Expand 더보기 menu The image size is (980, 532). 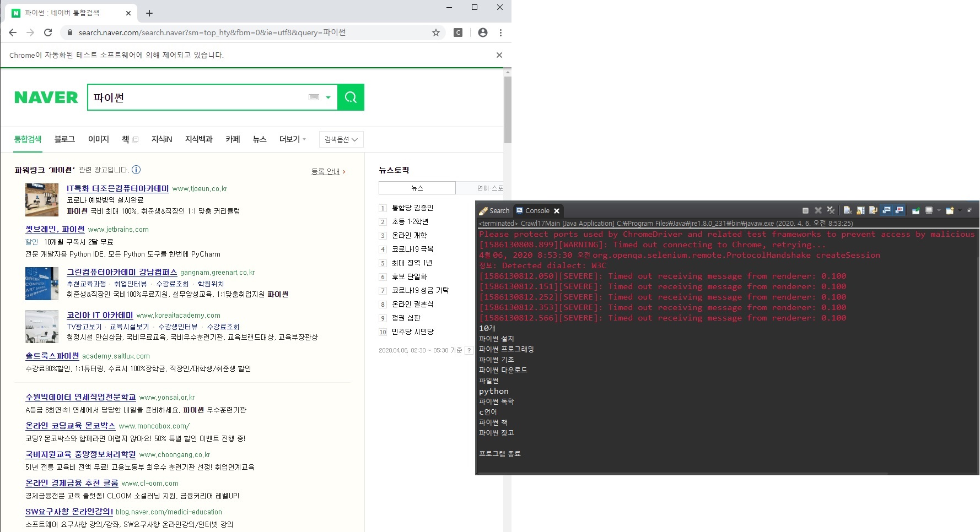tap(292, 139)
